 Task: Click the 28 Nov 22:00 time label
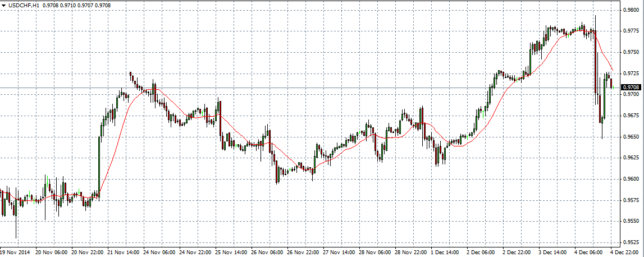coord(410,251)
